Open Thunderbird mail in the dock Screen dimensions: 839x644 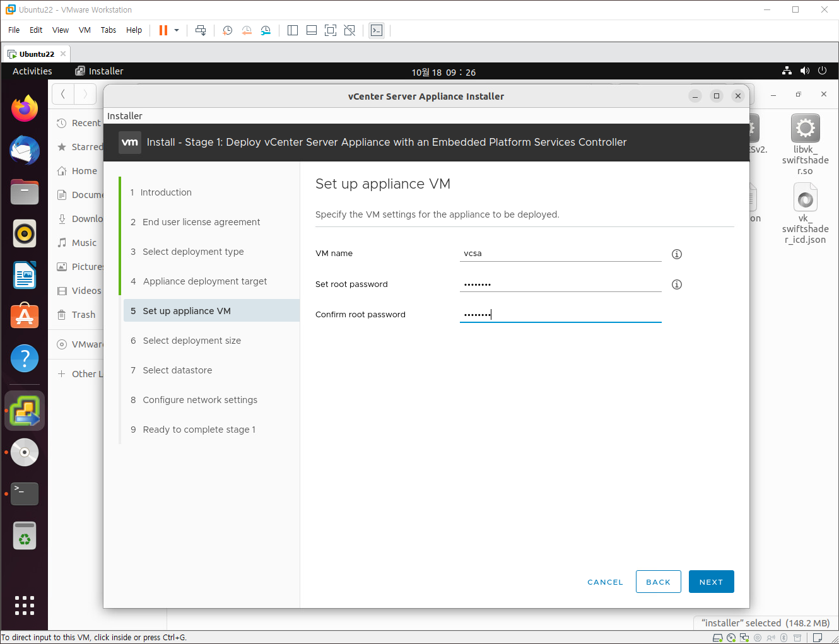(25, 150)
